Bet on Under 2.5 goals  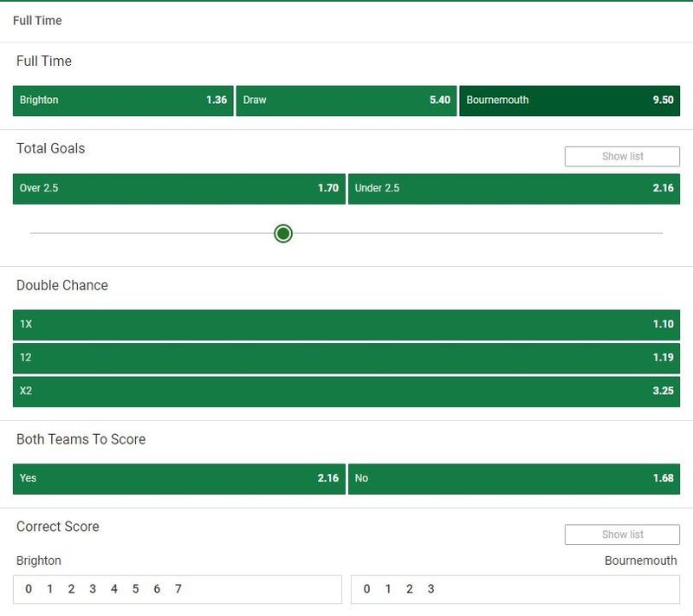pyautogui.click(x=514, y=189)
